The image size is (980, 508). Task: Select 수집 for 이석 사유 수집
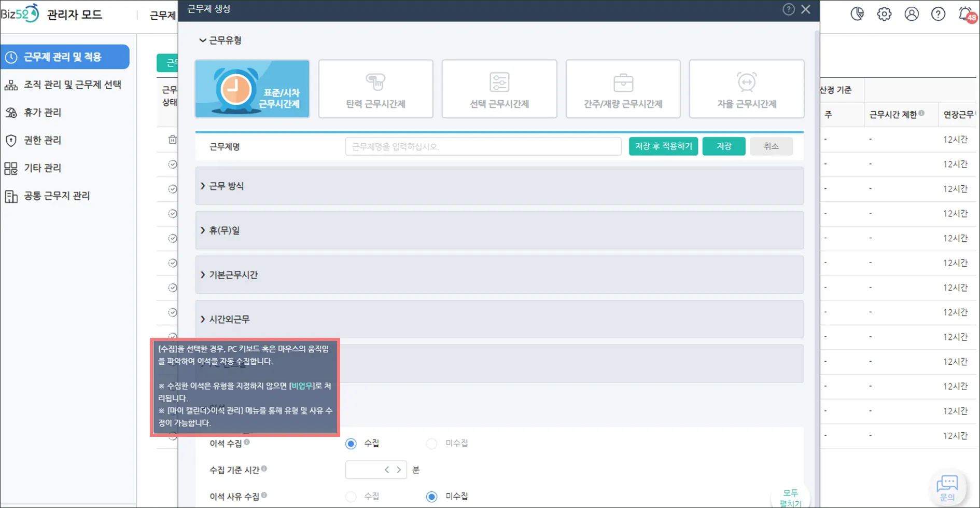pyautogui.click(x=351, y=497)
